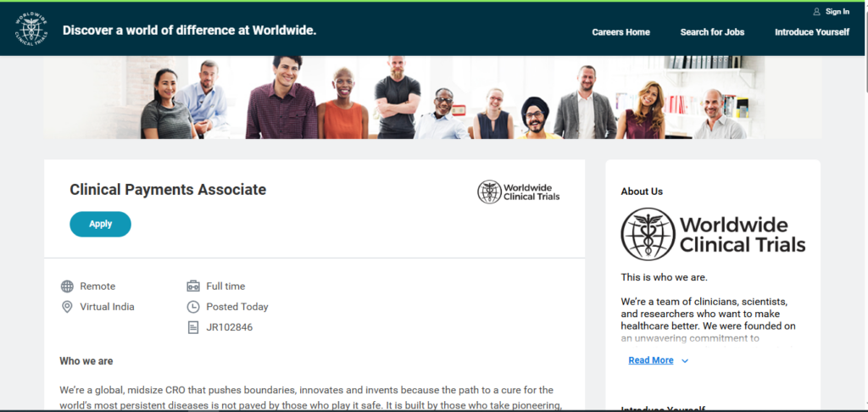Image resolution: width=868 pixels, height=412 pixels.
Task: Apply to the Clinical Payments Associate job
Action: (100, 225)
